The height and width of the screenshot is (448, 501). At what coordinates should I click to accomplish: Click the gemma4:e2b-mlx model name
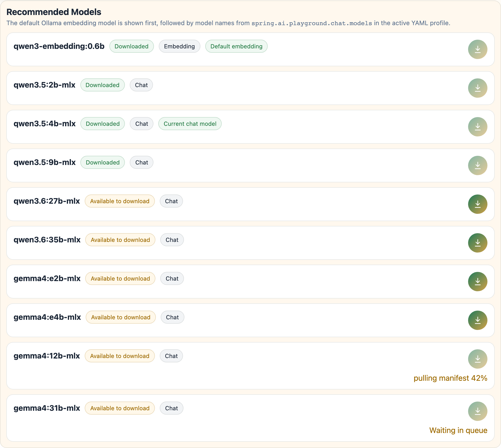click(x=47, y=278)
